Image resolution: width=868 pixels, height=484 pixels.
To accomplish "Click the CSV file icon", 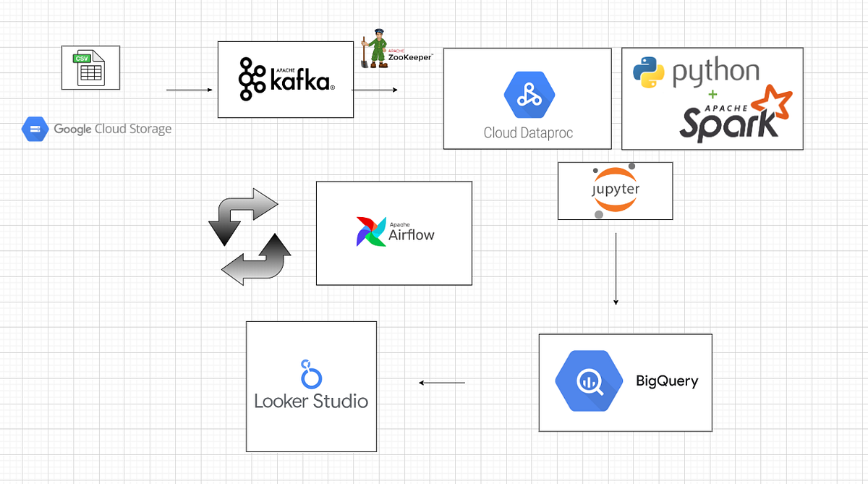I will [x=90, y=68].
